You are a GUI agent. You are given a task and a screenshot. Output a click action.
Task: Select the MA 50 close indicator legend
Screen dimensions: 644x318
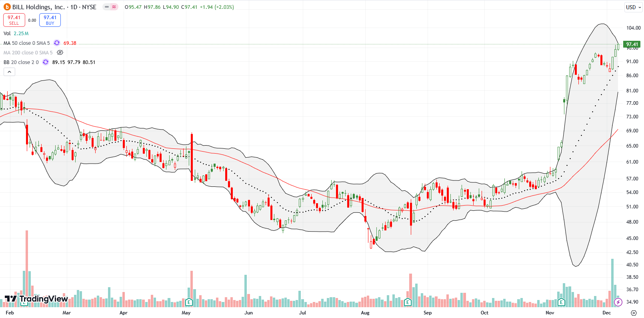[x=27, y=43]
